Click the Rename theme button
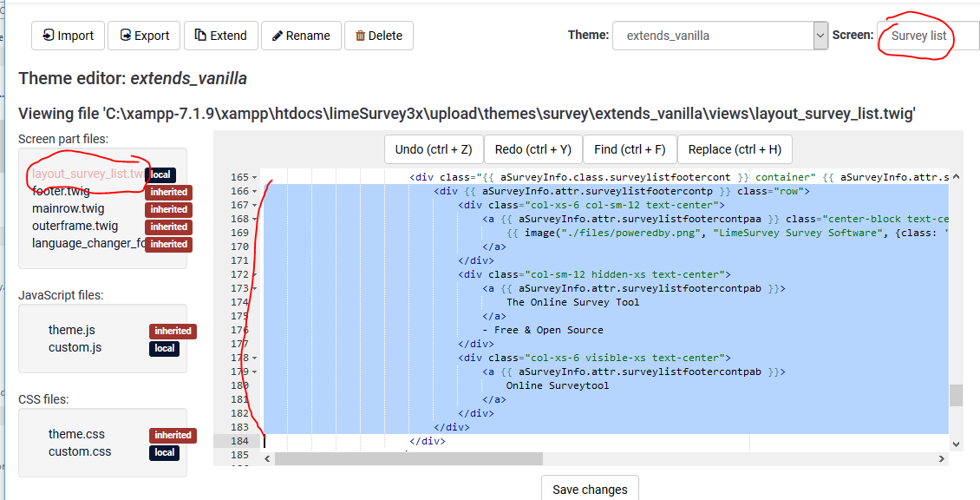Screen dimensions: 980x500 click(301, 36)
